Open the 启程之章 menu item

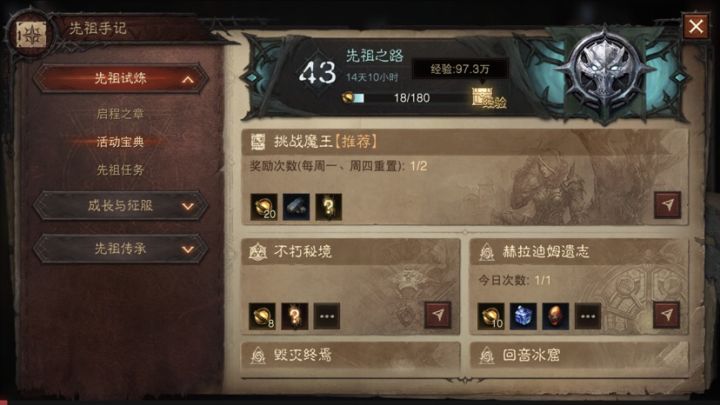(120, 113)
